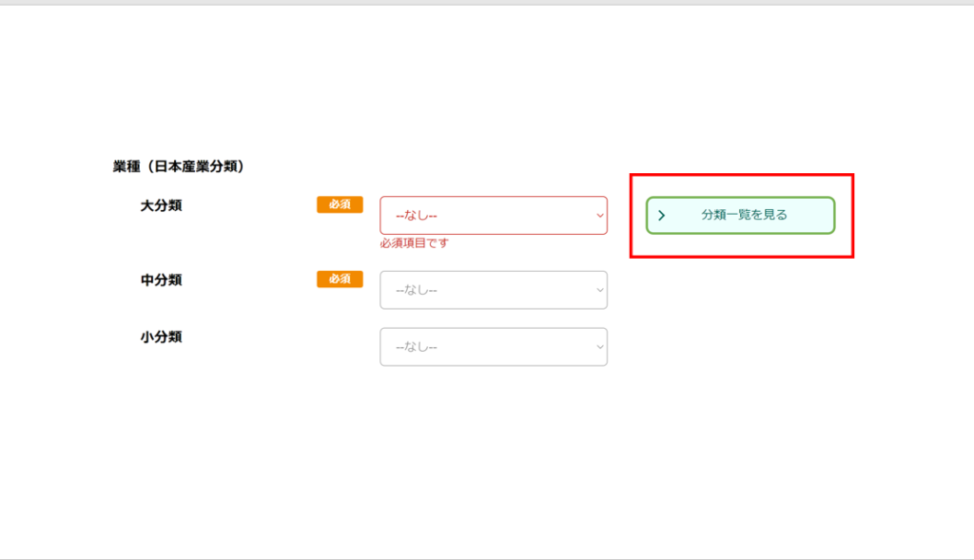The height and width of the screenshot is (560, 974).
Task: Click the 分類一覧を見る button text
Action: pos(744,215)
